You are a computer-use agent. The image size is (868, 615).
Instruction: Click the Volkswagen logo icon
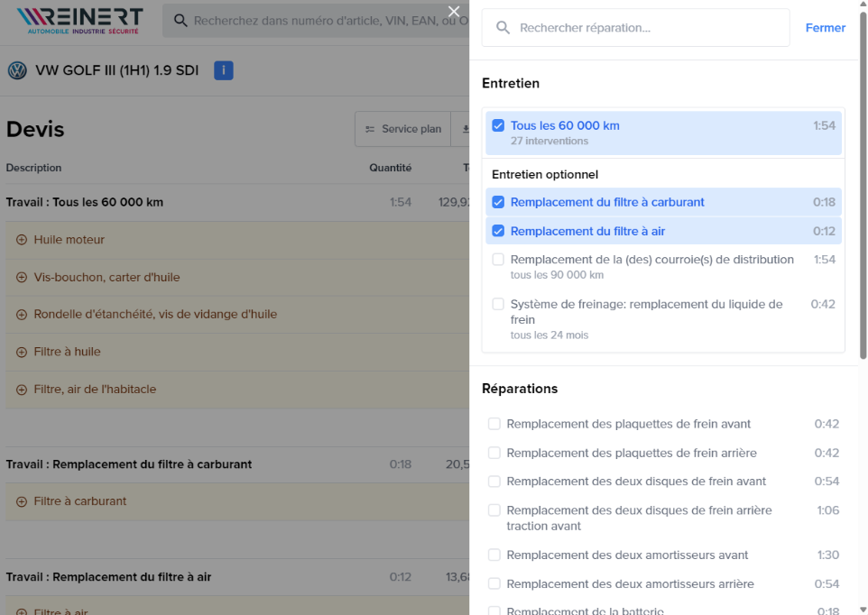[17, 70]
